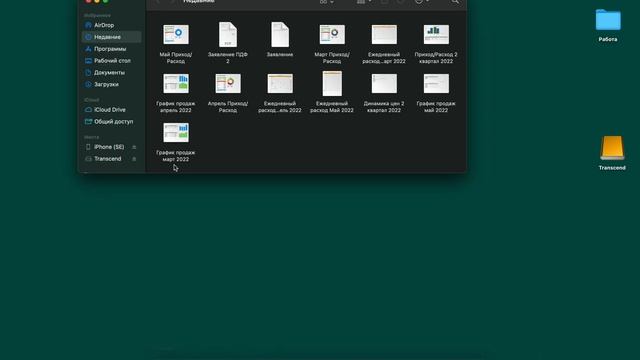The width and height of the screenshot is (640, 360).
Task: Select the Заявление document file
Action: [280, 34]
